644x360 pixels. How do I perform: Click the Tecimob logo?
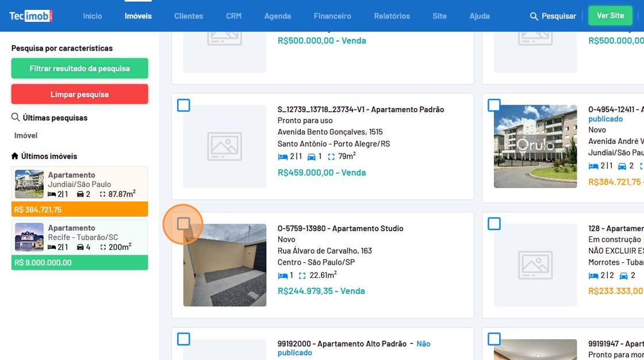click(30, 16)
